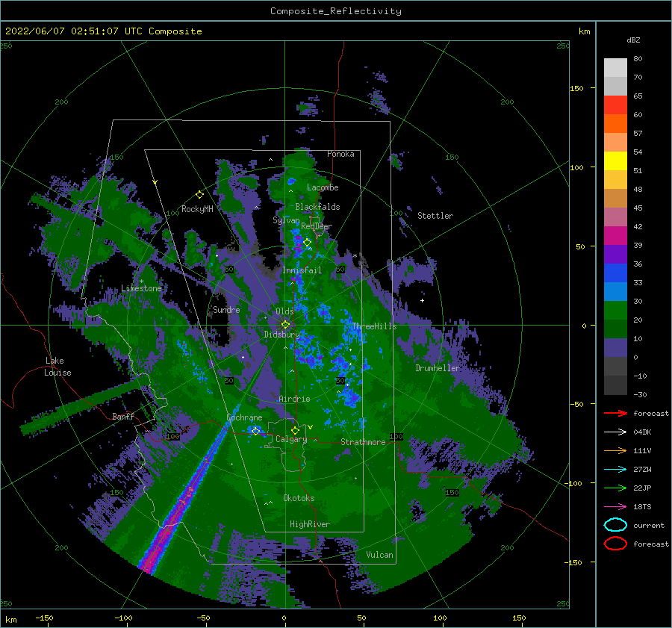Click the cyan 27ZW arrow legend icon
This screenshot has width=672, height=628.
point(615,469)
